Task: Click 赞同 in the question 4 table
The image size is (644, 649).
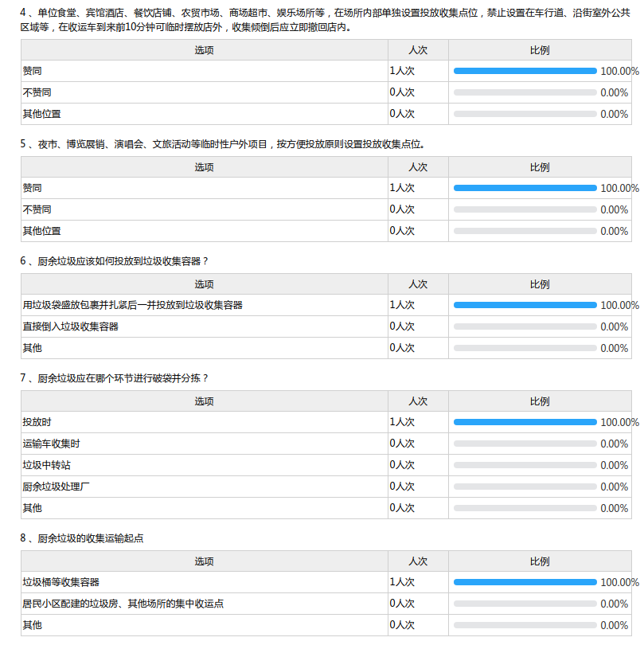Action: 33,71
